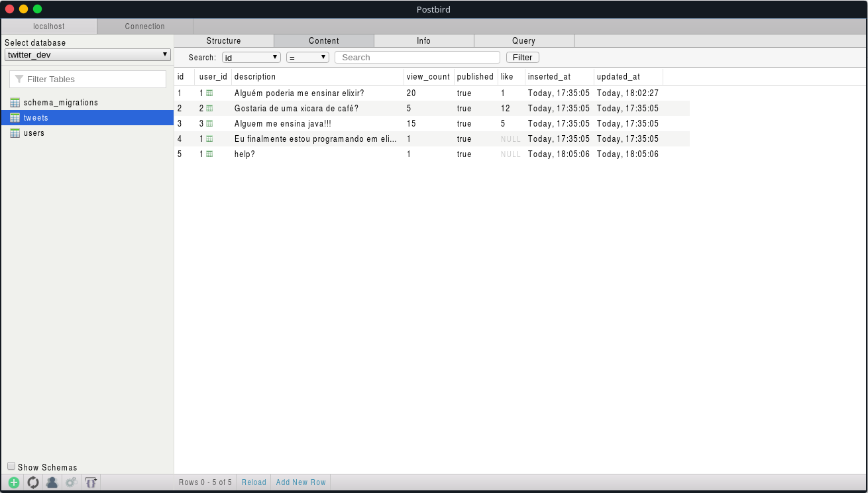Open user management via the person icon

52,482
